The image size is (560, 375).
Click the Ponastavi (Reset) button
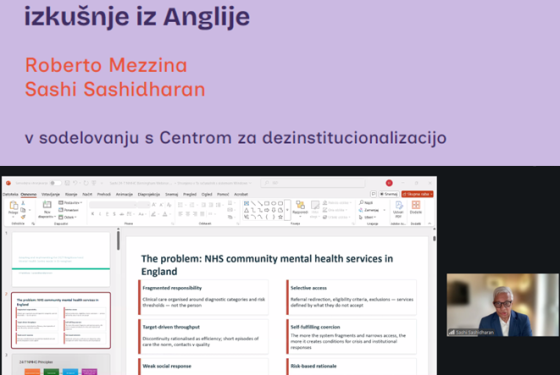pos(69,210)
